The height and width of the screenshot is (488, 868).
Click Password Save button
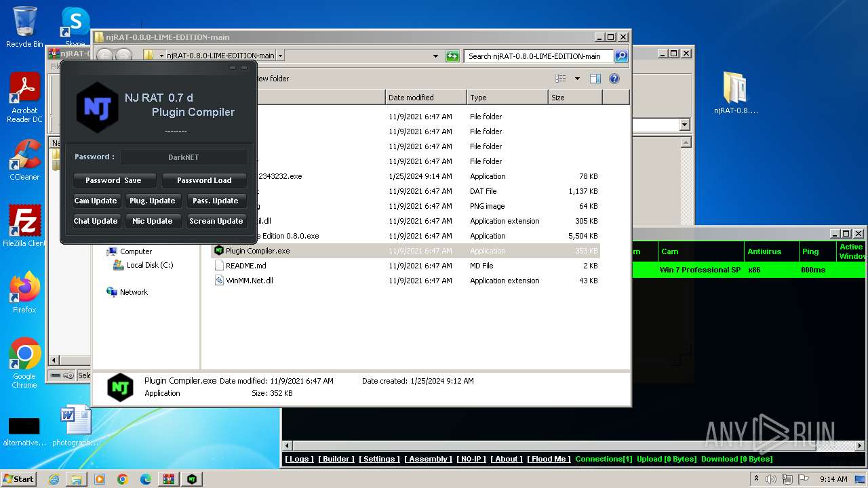[115, 180]
